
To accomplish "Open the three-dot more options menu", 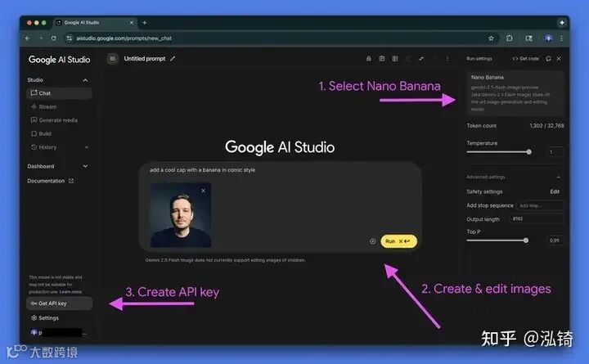I will [447, 59].
